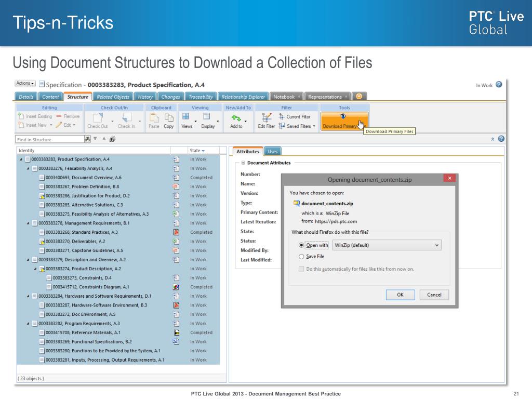Click the Saved Filters icon

click(x=282, y=126)
